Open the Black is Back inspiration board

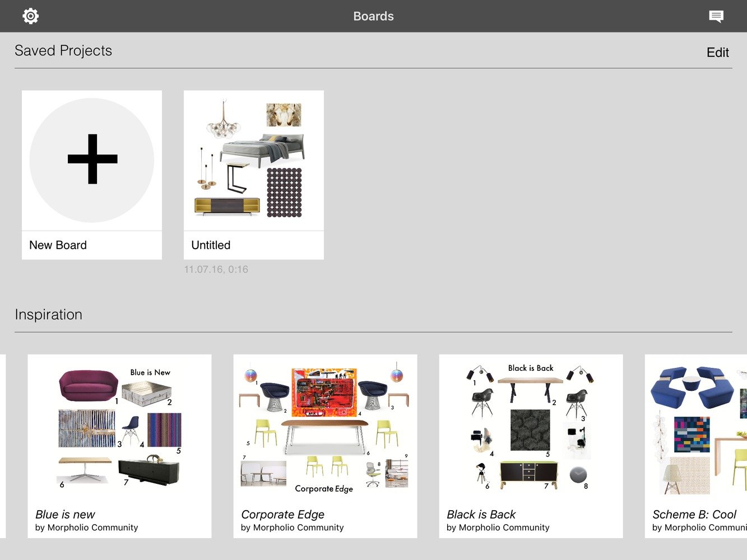(531, 431)
